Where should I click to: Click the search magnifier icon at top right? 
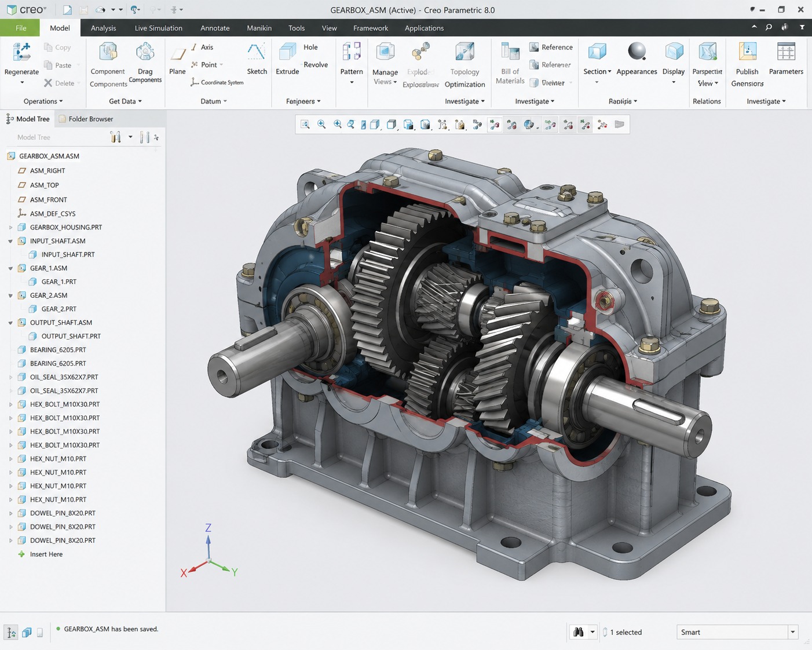[x=769, y=27]
